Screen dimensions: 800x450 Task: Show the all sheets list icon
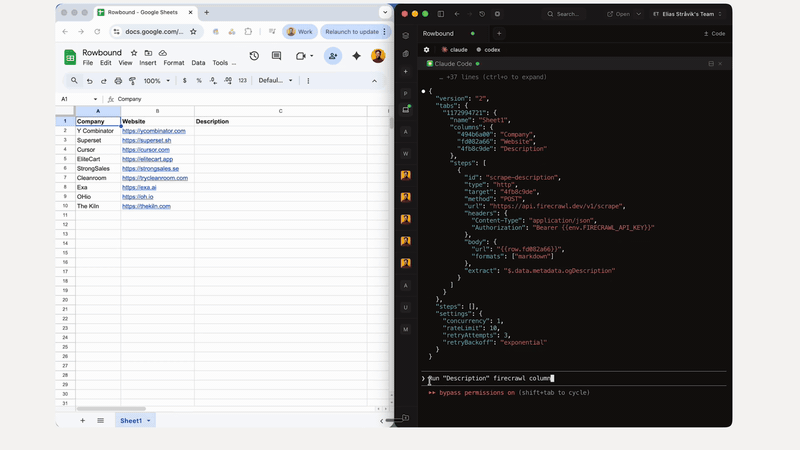click(101, 420)
